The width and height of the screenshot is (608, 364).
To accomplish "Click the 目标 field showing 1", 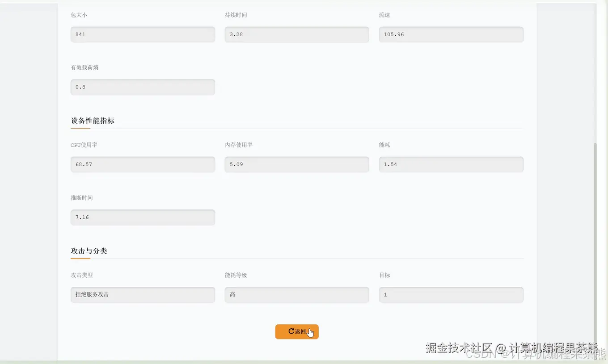I will pyautogui.click(x=451, y=294).
